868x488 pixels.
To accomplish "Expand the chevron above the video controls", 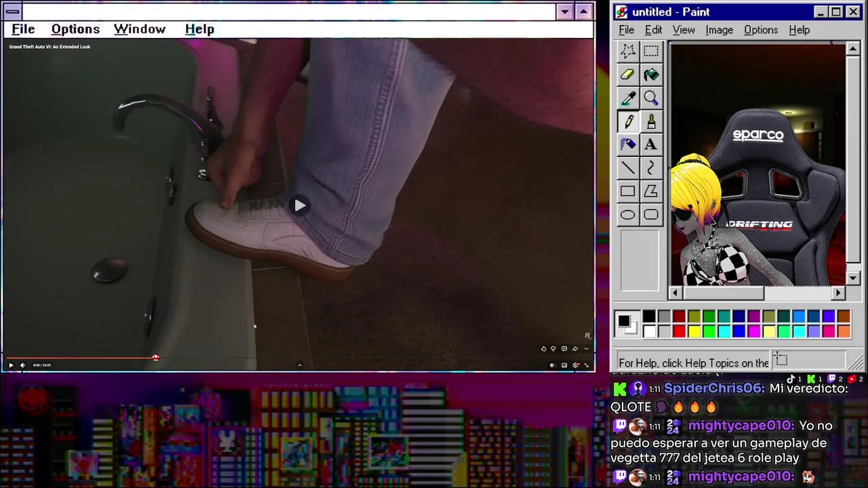I will (x=299, y=365).
